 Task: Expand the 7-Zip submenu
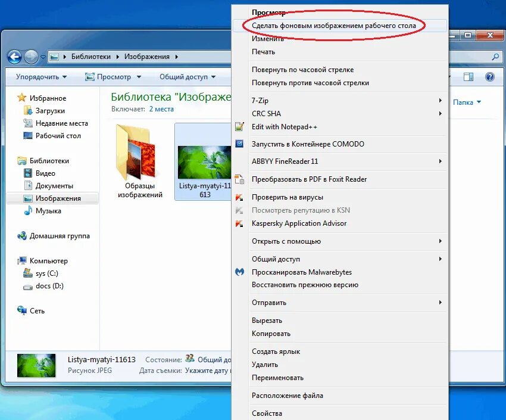tap(340, 101)
